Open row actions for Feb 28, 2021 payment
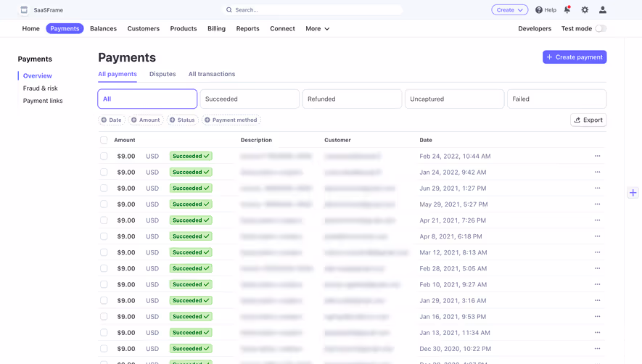Viewport: 642px width, 364px height. point(597,268)
